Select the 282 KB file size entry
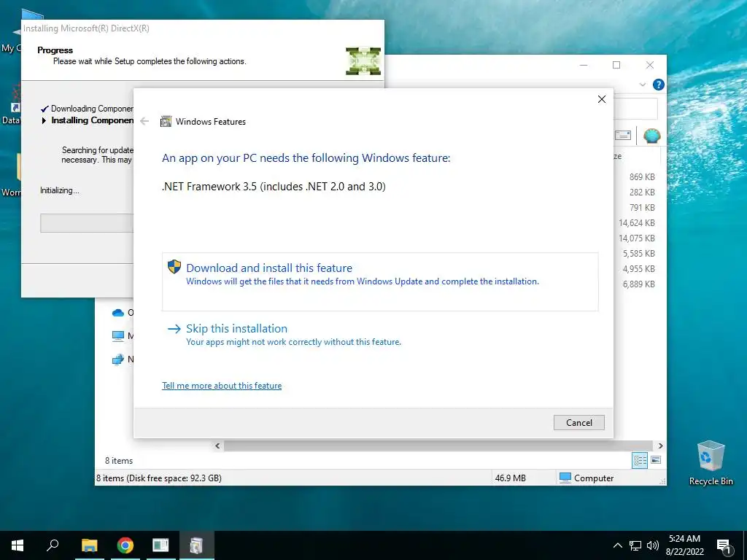This screenshot has width=747, height=560. click(642, 192)
